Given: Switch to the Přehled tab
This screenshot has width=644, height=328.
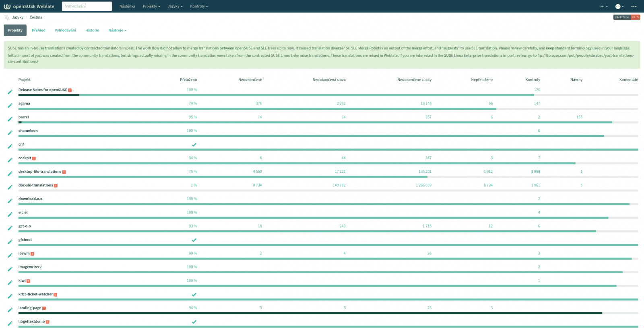Looking at the screenshot, I should [x=39, y=31].
